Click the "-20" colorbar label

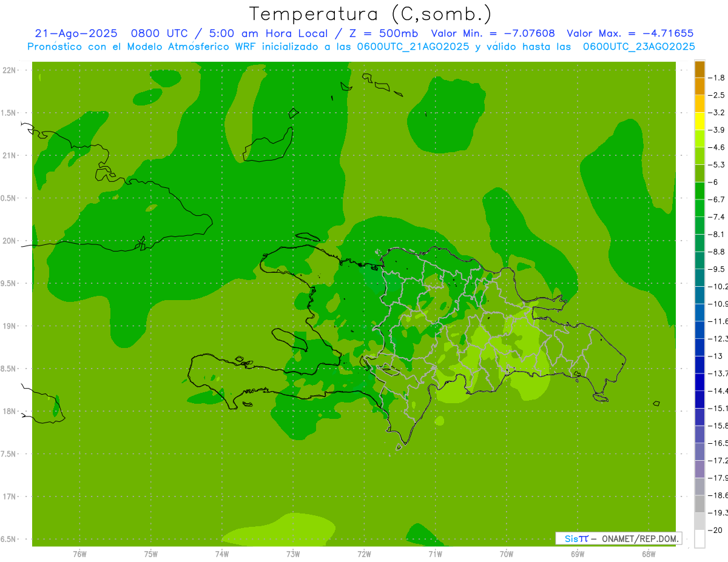[x=715, y=530]
